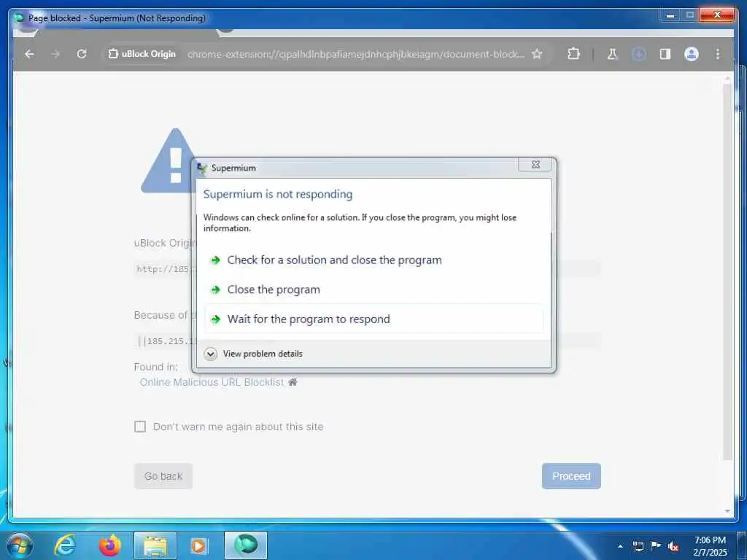Open the Windows Start menu
The image size is (747, 560).
coord(19,545)
